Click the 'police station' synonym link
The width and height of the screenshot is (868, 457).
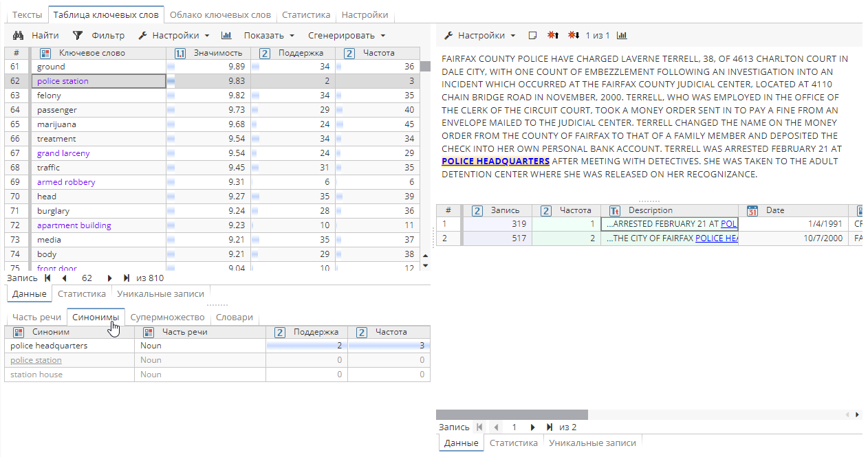pos(36,360)
